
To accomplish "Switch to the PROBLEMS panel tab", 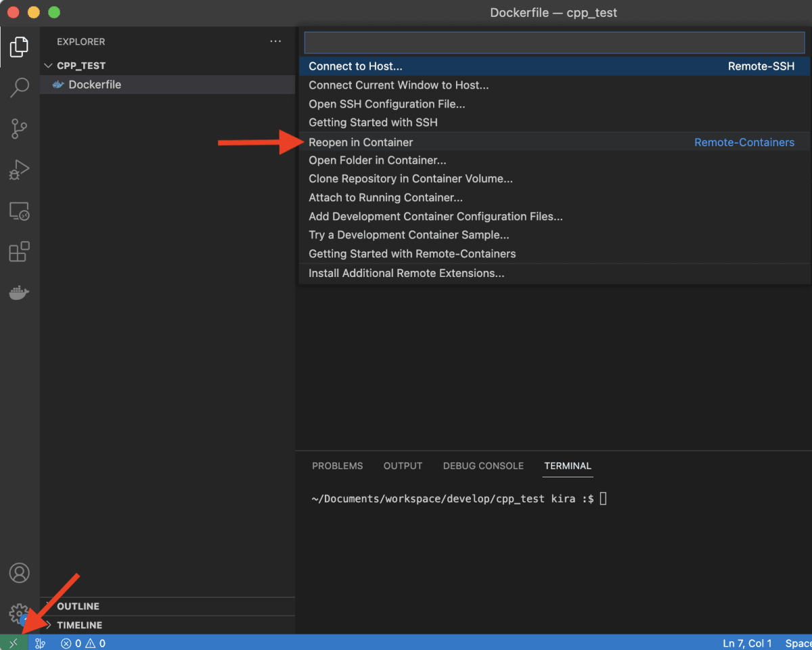I will [338, 466].
